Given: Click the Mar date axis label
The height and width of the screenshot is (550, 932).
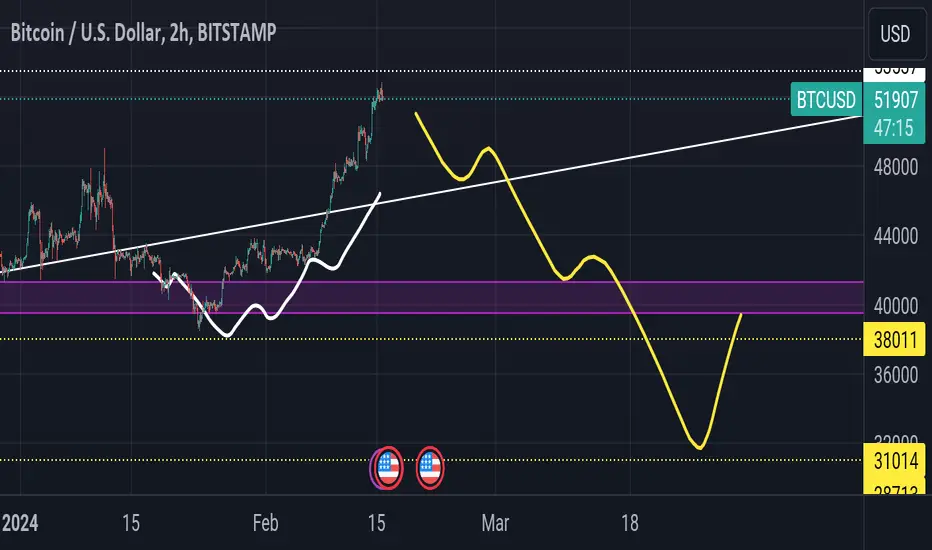Looking at the screenshot, I should [x=495, y=523].
